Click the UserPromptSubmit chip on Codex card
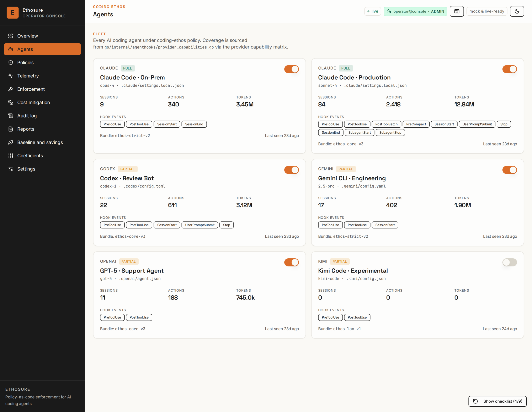Viewport: 532px width, 412px height. click(199, 225)
